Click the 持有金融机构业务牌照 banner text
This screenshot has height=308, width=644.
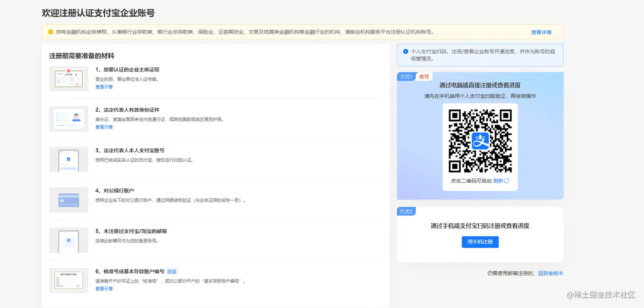(245, 32)
